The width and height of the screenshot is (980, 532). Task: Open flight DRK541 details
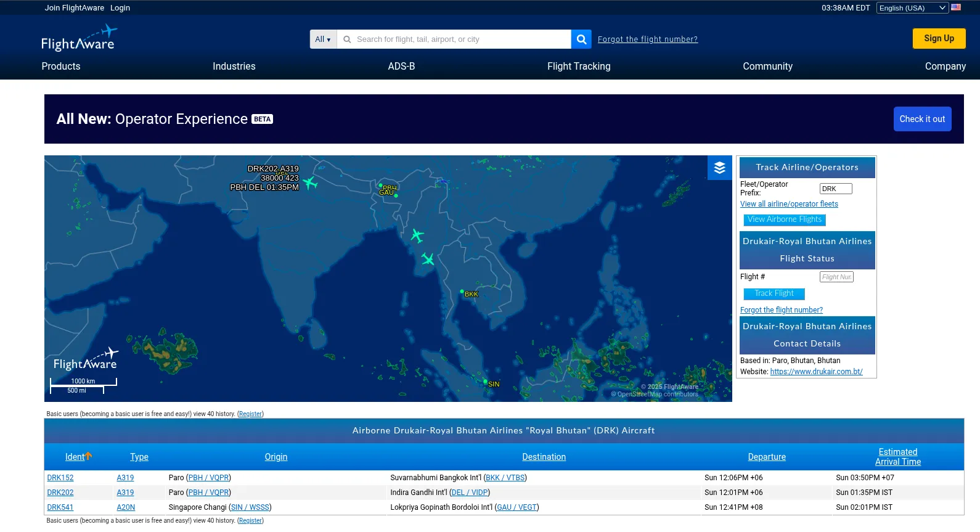(x=60, y=507)
